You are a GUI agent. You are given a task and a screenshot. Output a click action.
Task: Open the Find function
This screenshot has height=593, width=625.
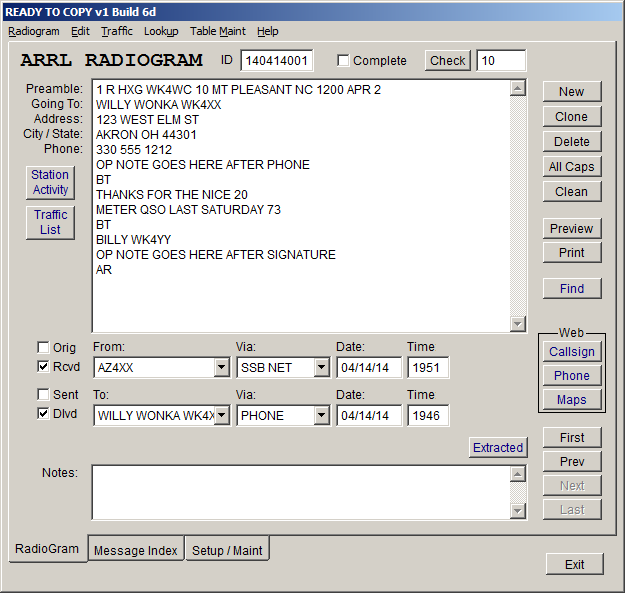click(x=572, y=289)
